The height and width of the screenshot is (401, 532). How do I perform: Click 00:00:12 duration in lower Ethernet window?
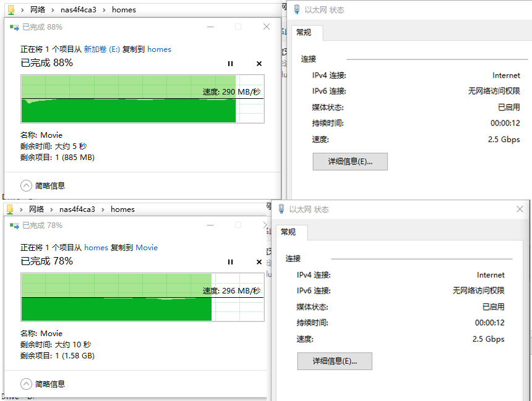coord(489,323)
